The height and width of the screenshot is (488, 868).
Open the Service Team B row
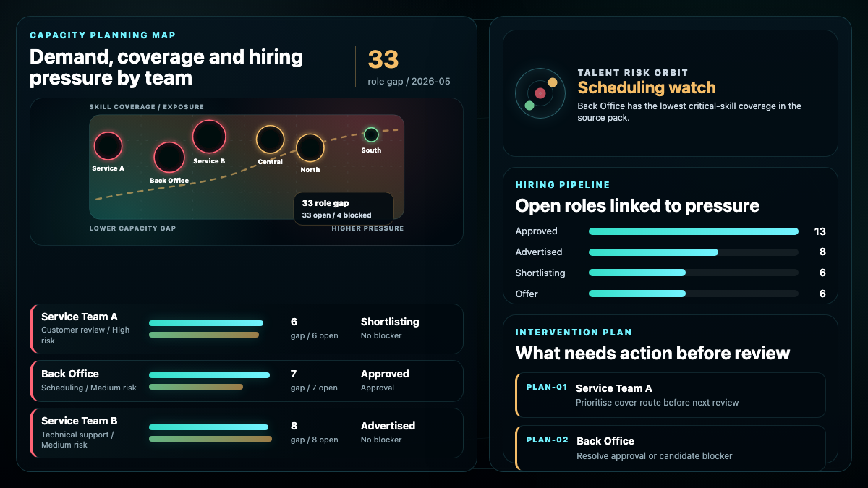click(247, 433)
